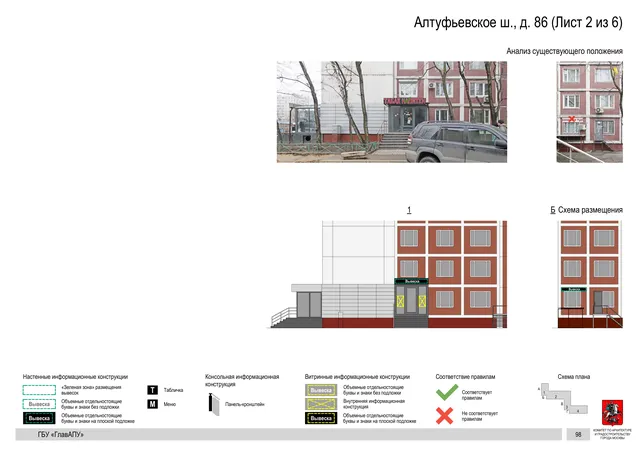Click the «Консольная информационная конструкция» heading
Screen dimensions: 640x453
click(x=242, y=380)
